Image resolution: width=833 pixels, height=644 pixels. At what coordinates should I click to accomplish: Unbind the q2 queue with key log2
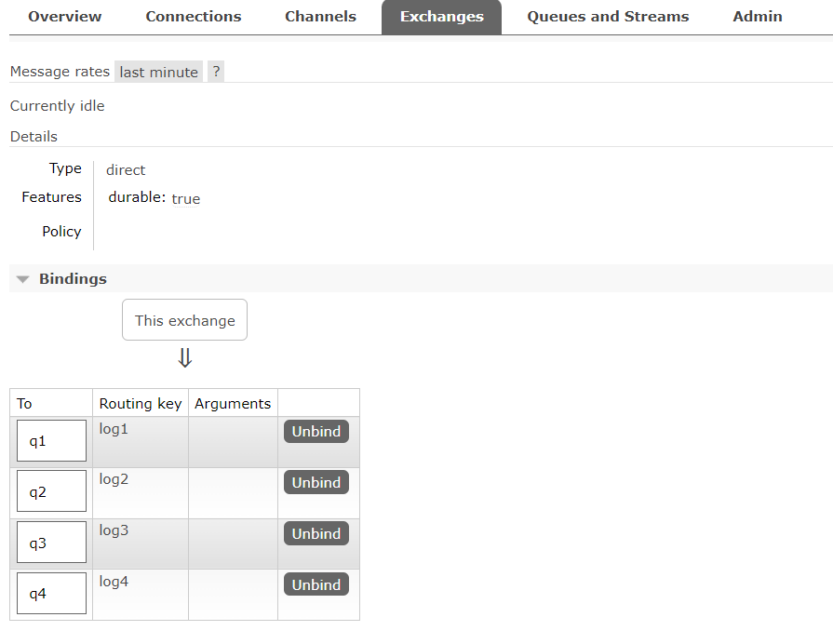click(x=316, y=483)
